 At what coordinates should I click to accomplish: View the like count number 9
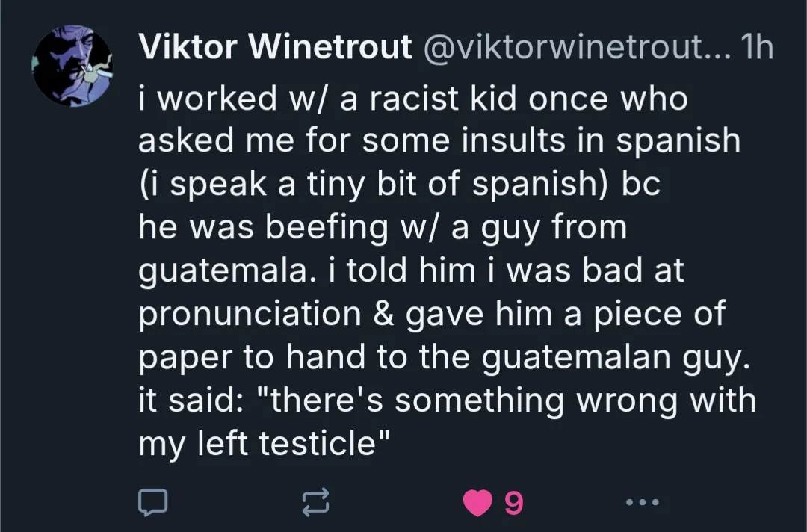tap(513, 503)
